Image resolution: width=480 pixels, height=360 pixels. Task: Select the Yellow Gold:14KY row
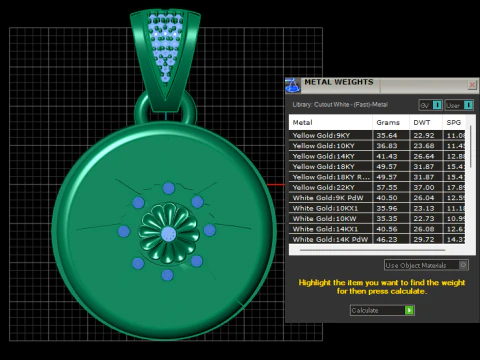[377, 156]
